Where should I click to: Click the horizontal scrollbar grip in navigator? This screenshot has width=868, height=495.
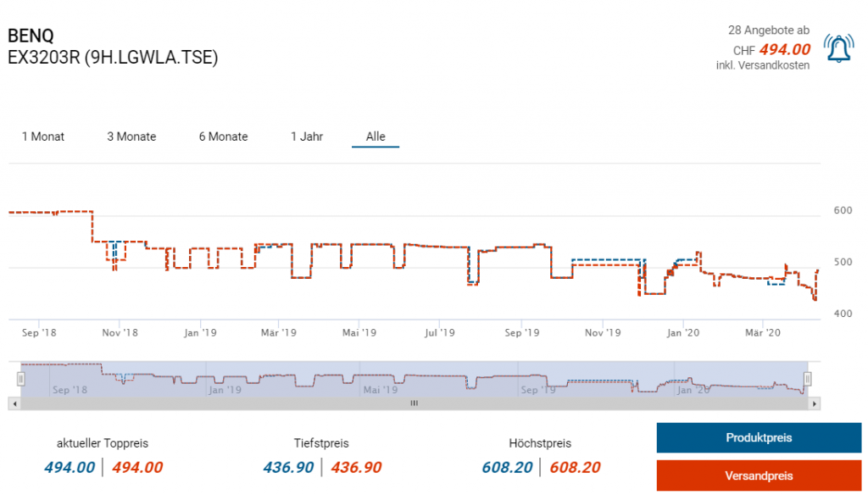[x=415, y=403]
